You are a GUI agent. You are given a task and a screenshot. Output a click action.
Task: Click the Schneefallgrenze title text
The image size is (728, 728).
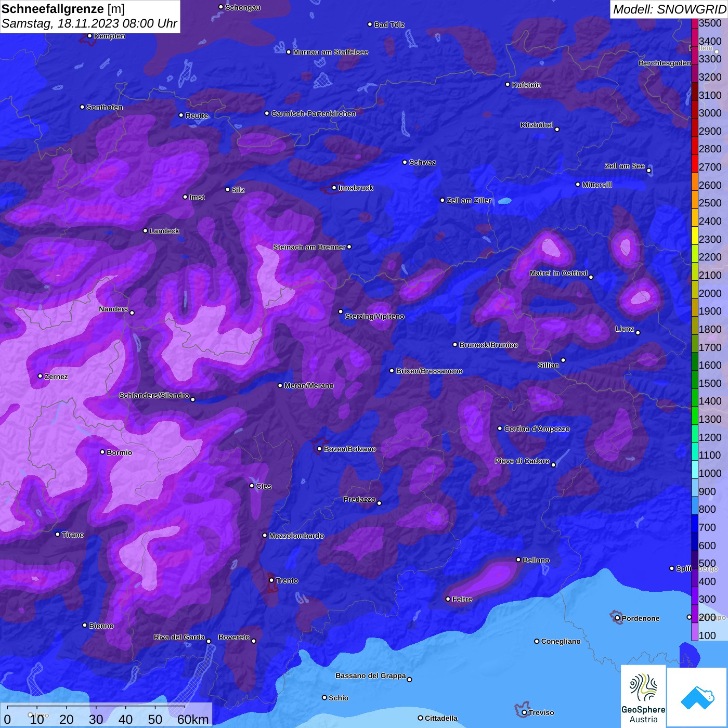click(53, 9)
